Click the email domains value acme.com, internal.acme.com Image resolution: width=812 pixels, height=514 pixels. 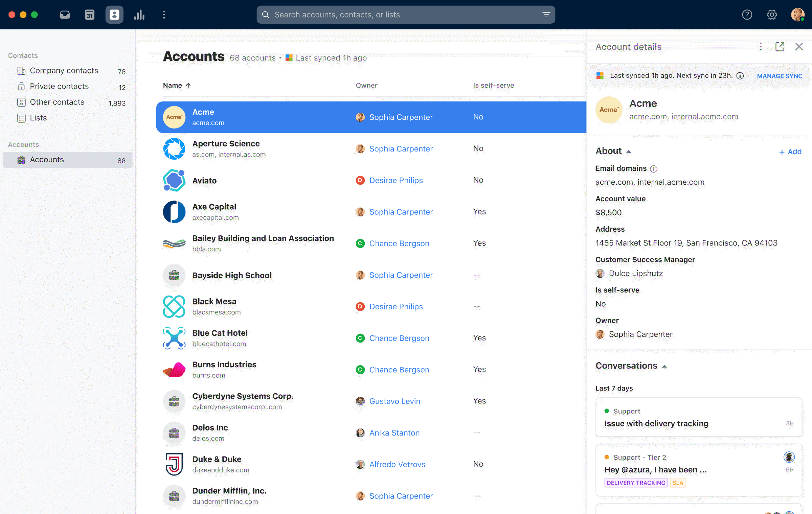650,182
